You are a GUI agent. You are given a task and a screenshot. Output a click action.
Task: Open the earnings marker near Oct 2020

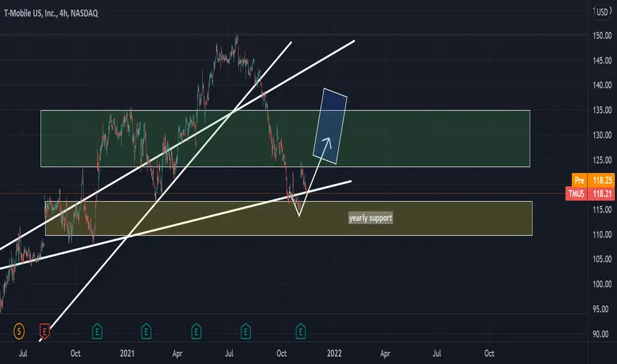point(97,332)
